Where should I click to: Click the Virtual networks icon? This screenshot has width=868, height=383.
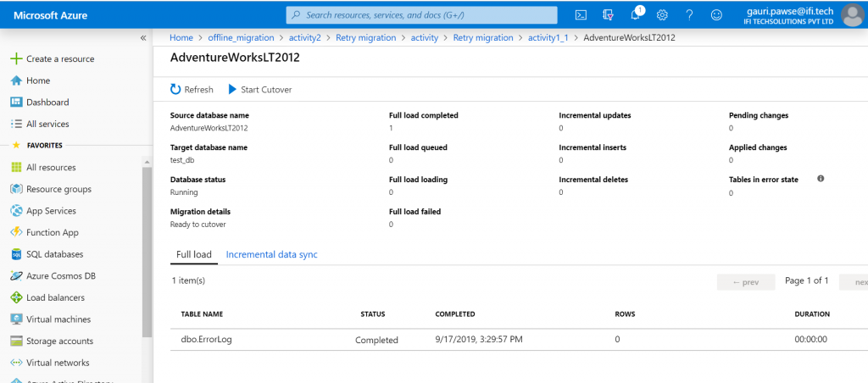pos(17,363)
